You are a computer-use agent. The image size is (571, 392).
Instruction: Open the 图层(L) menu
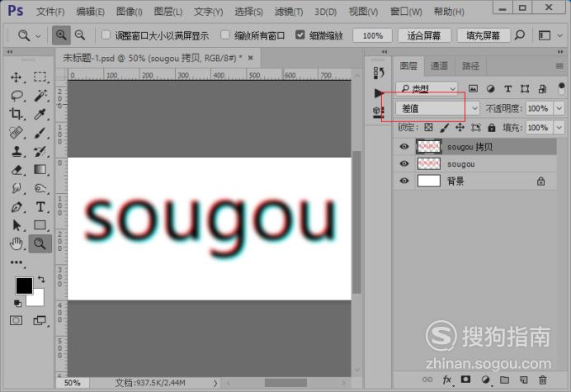168,12
